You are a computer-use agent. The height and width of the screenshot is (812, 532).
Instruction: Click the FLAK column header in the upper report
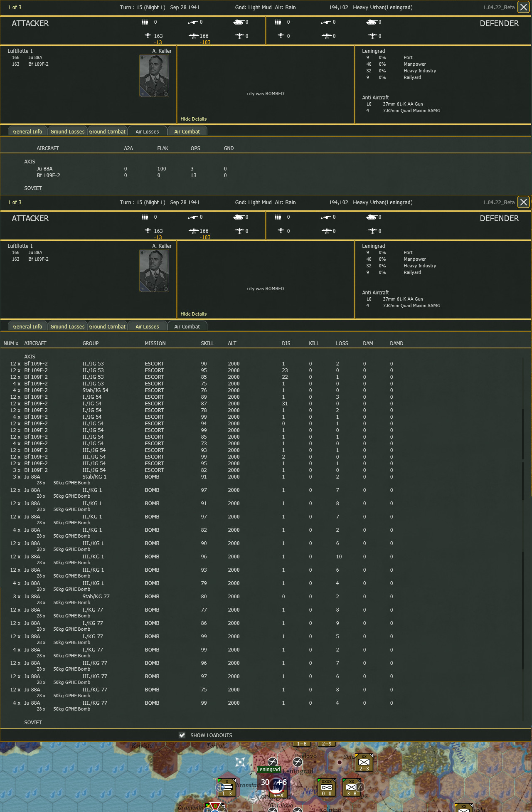[x=163, y=148]
